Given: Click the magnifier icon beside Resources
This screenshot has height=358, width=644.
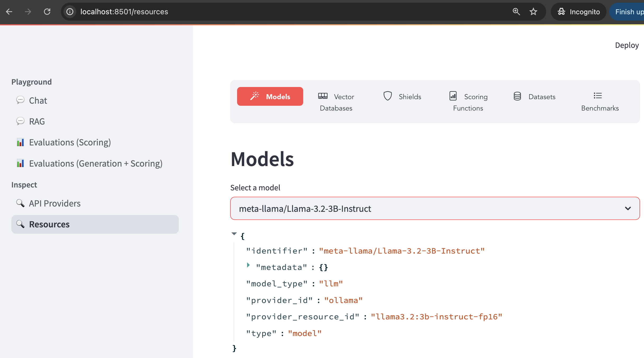Looking at the screenshot, I should point(20,224).
